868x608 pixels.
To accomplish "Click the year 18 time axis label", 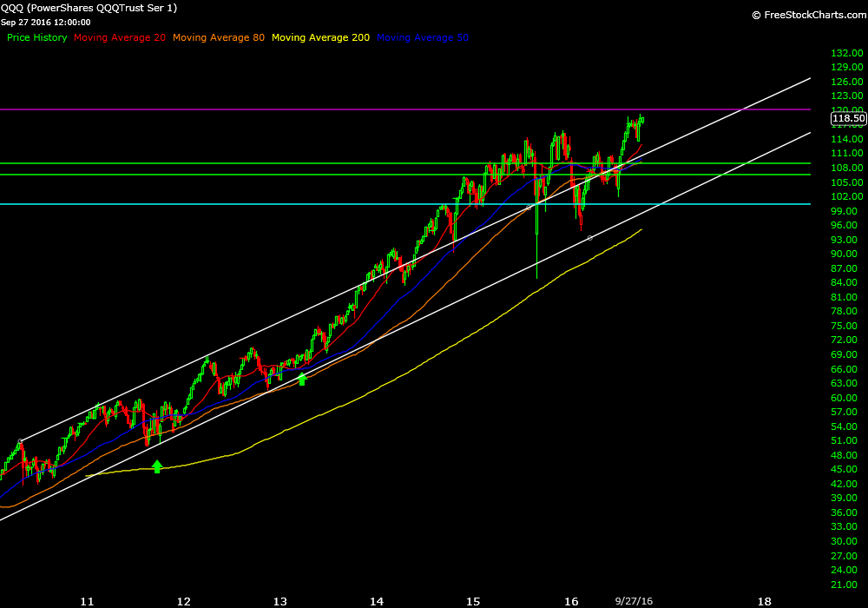I will pos(764,600).
